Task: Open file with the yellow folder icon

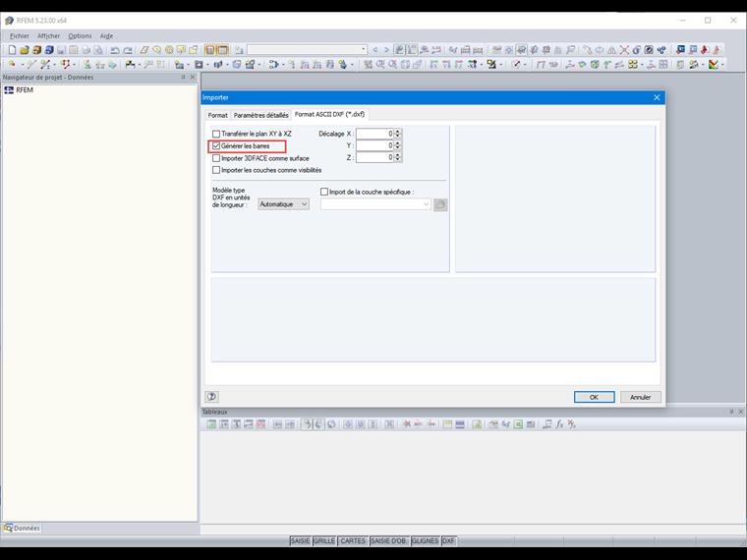Action: [x=25, y=50]
